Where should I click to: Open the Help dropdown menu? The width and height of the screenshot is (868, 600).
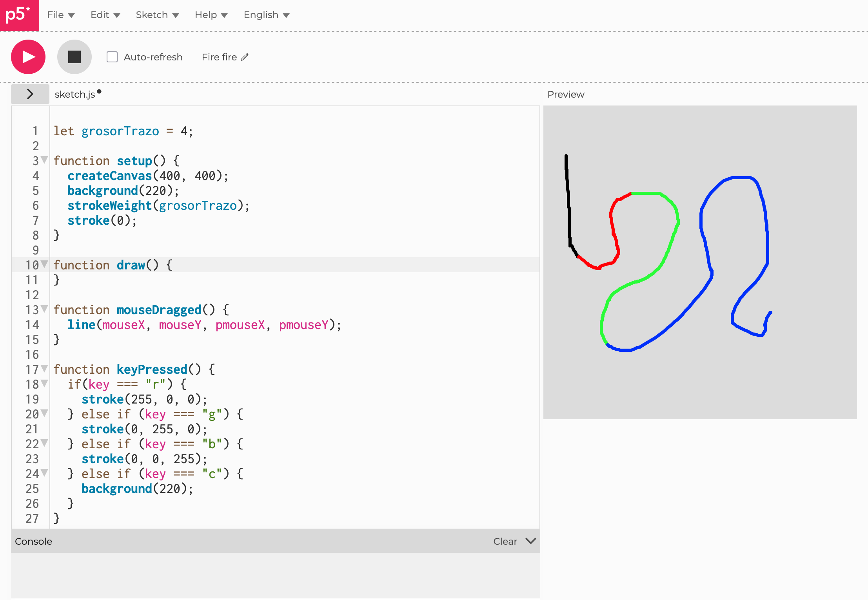211,15
